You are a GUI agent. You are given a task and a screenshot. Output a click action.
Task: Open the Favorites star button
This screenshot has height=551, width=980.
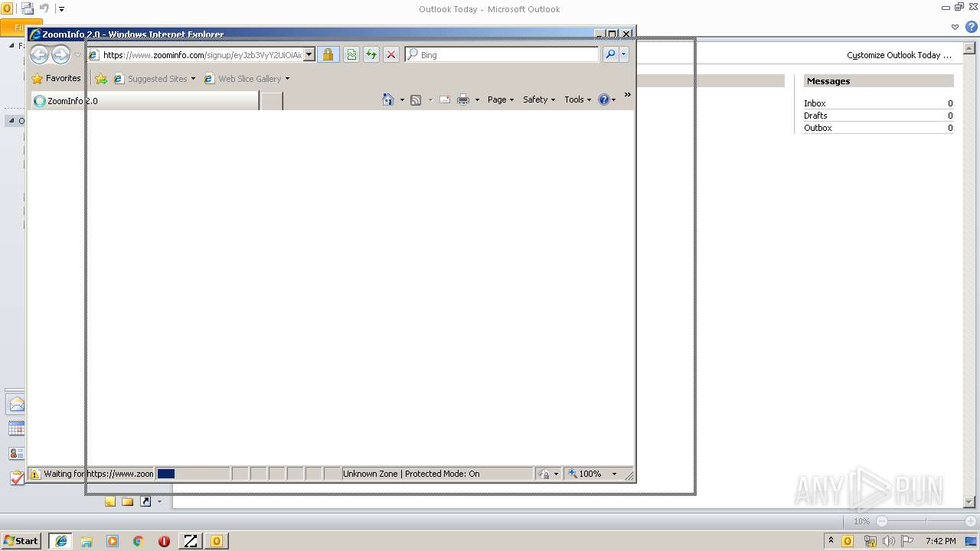click(56, 78)
